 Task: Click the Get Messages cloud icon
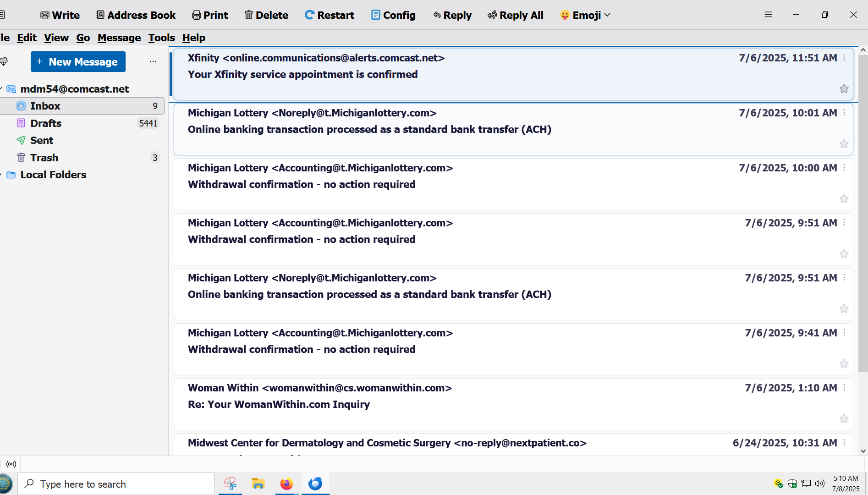[4, 61]
